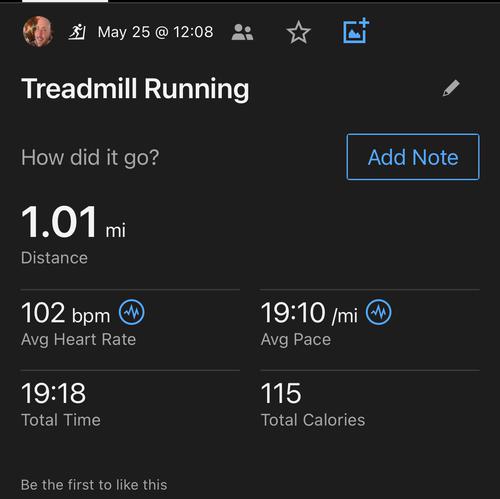Tap the 1.01 mi distance value
The width and height of the screenshot is (500, 499).
[x=73, y=222]
